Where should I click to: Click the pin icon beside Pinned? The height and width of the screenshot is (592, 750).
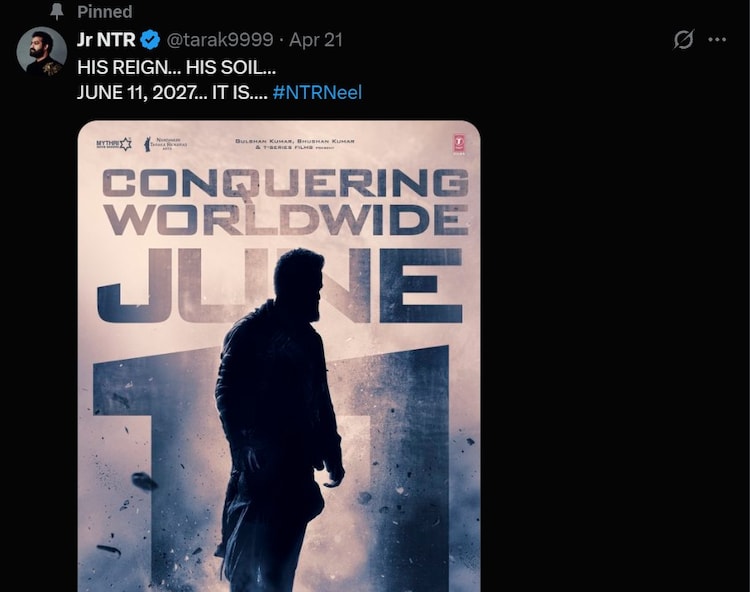(x=57, y=11)
